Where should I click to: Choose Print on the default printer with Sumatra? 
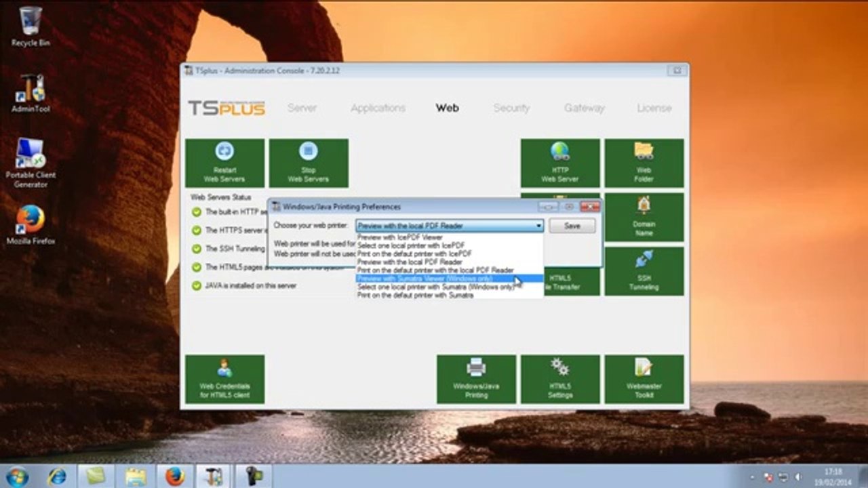click(450, 296)
